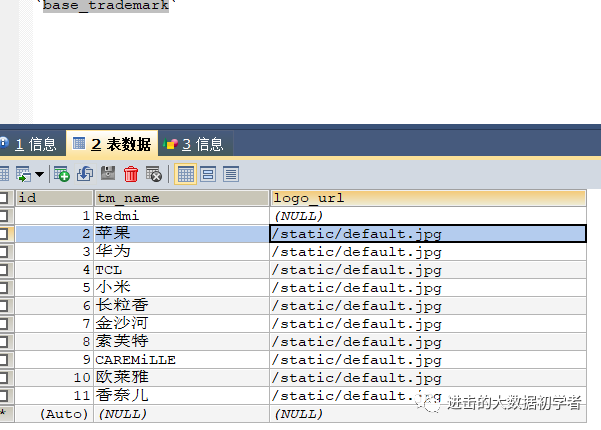
Task: Switch to form view icon
Action: pos(208,174)
